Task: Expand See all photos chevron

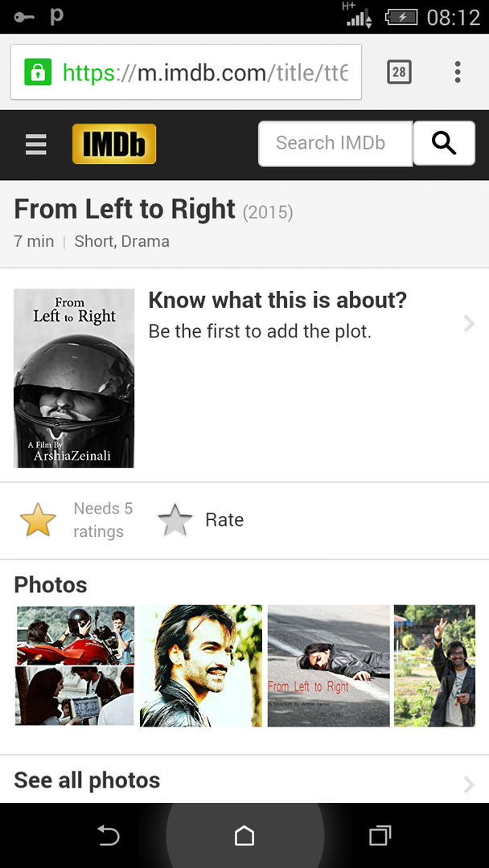Action: (469, 784)
